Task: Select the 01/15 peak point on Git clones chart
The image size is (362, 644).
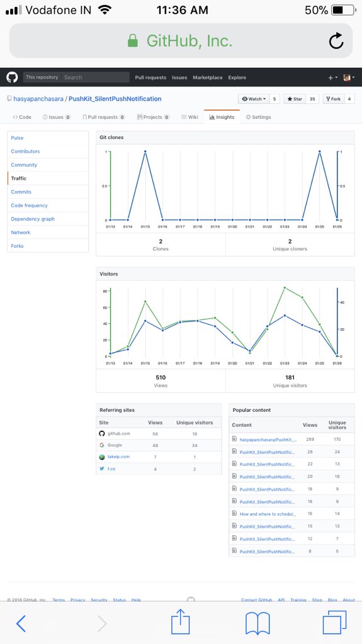Action: (x=145, y=152)
